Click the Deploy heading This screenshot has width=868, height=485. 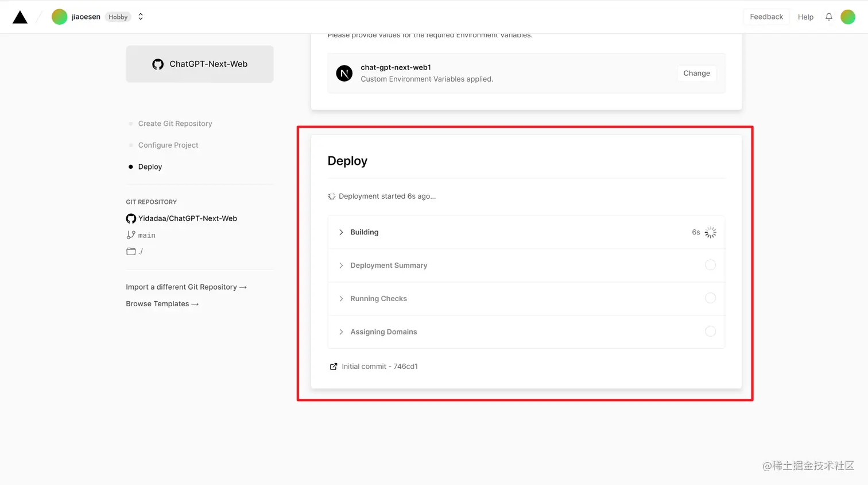point(347,161)
